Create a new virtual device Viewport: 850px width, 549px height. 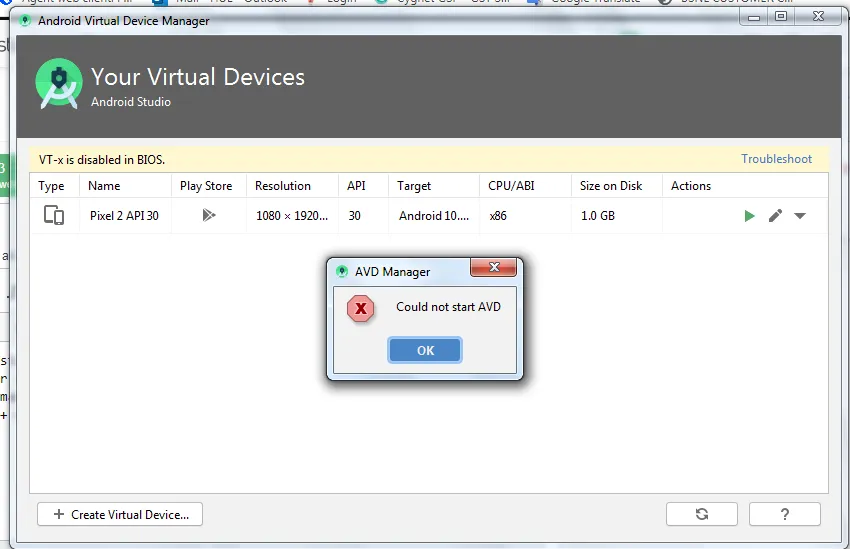click(x=120, y=514)
